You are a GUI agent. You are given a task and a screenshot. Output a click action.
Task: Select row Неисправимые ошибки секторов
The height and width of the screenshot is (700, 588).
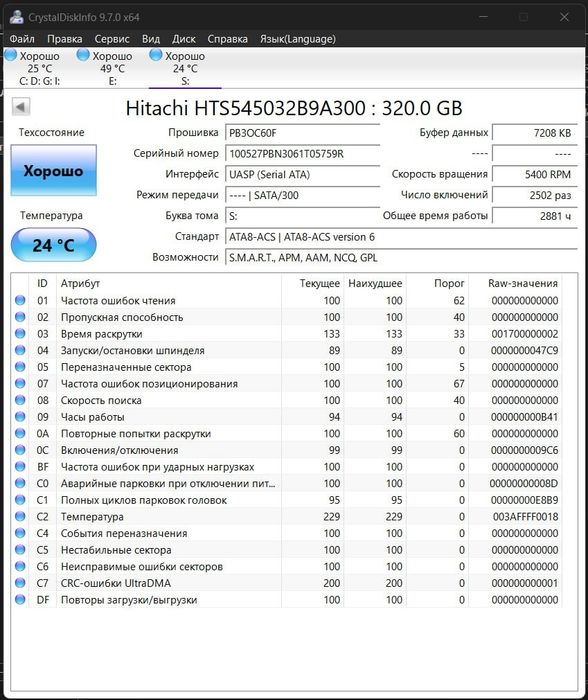[287, 566]
